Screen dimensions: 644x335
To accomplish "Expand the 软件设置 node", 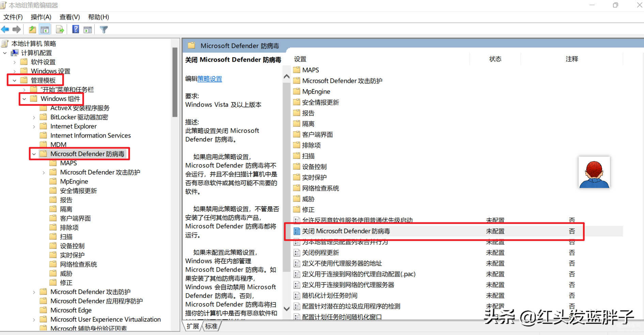I will (x=14, y=62).
